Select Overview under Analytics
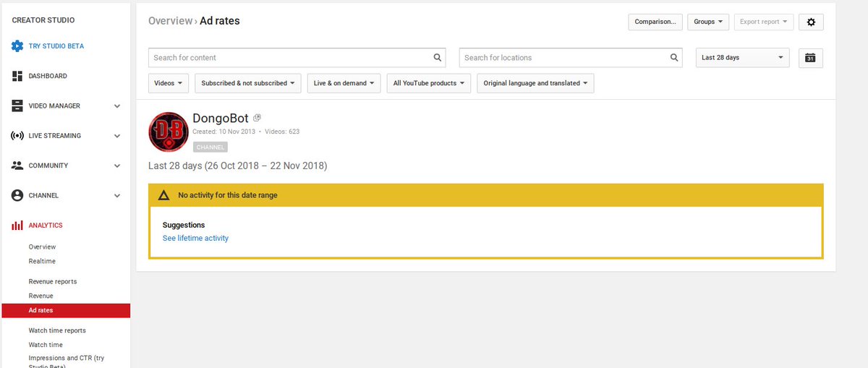The height and width of the screenshot is (368, 868). point(42,247)
